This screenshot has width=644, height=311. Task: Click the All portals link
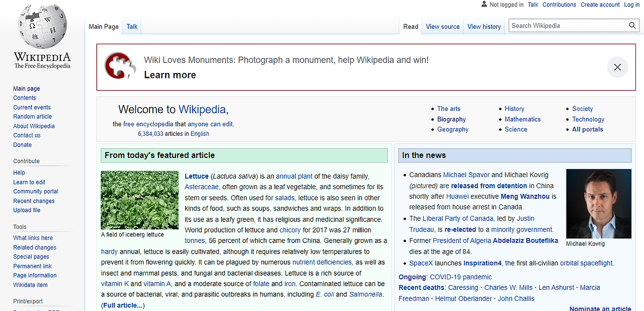click(x=588, y=129)
